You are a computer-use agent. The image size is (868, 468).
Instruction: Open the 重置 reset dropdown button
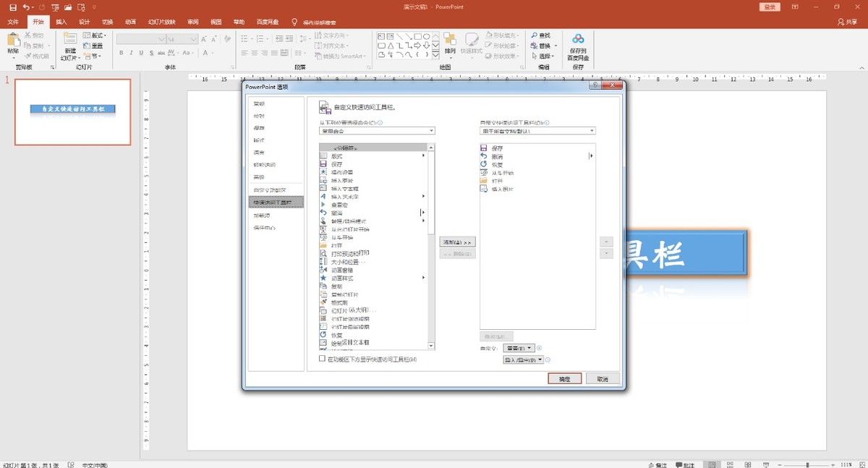click(x=518, y=348)
